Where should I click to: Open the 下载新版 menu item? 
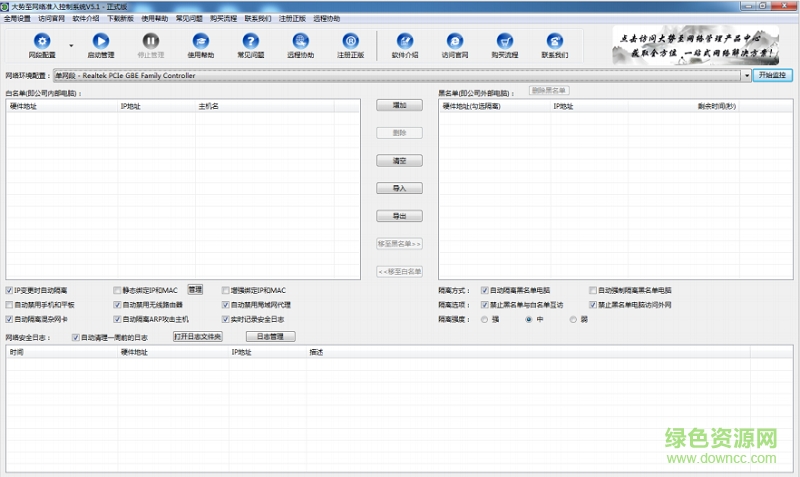coord(120,19)
